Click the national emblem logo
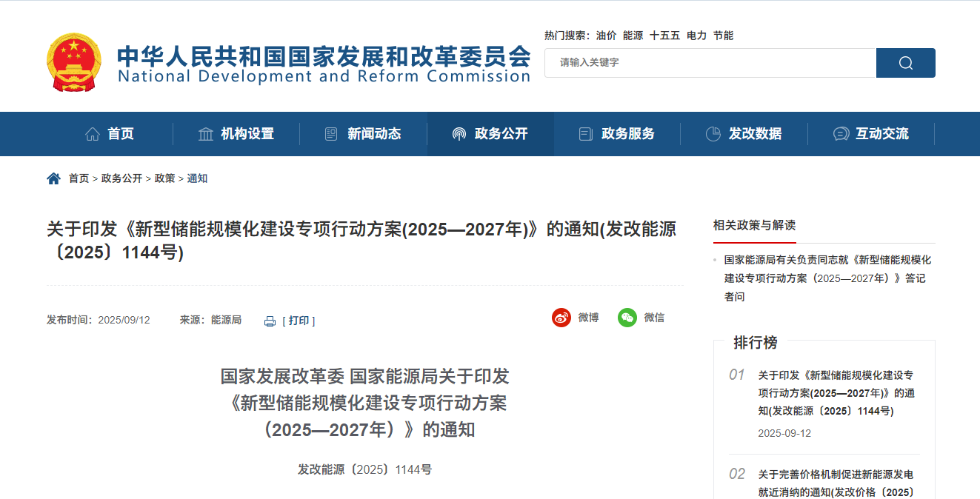 click(75, 62)
